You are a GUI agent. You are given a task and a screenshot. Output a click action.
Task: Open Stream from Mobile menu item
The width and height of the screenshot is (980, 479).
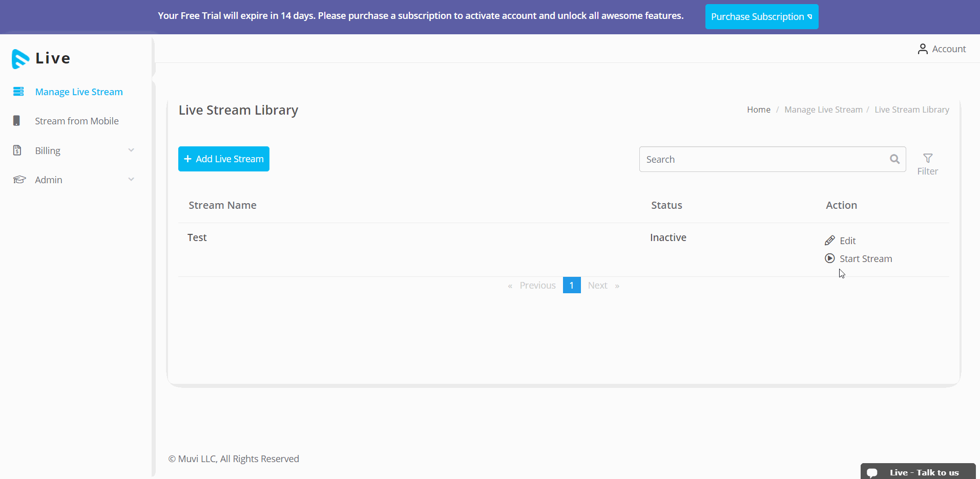tap(77, 121)
